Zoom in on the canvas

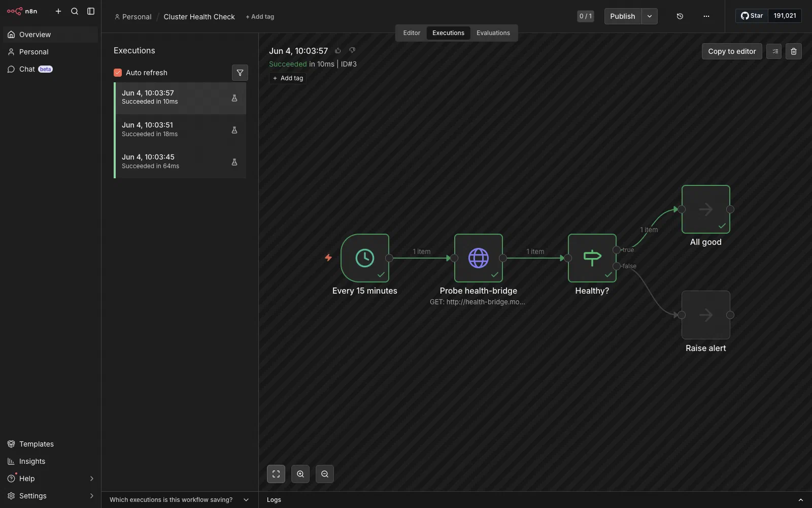click(300, 474)
